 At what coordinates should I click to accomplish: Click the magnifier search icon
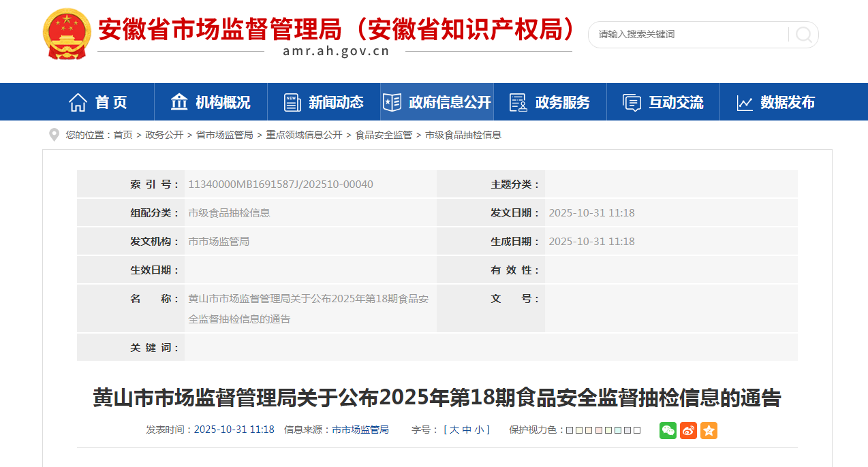tap(804, 35)
